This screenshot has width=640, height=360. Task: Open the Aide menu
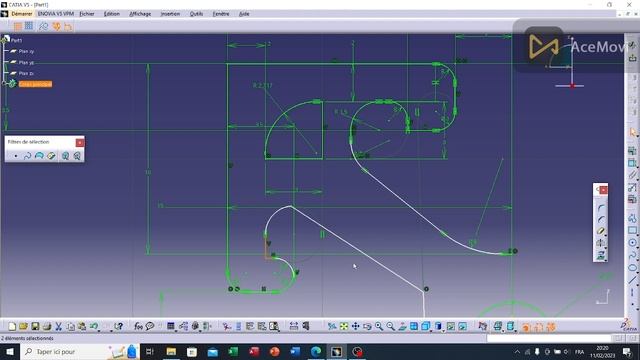point(244,14)
